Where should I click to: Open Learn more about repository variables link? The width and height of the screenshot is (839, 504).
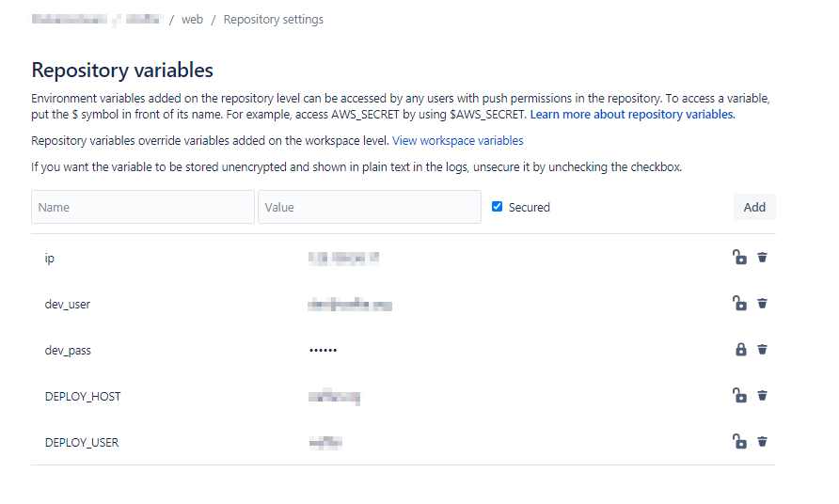pos(632,115)
